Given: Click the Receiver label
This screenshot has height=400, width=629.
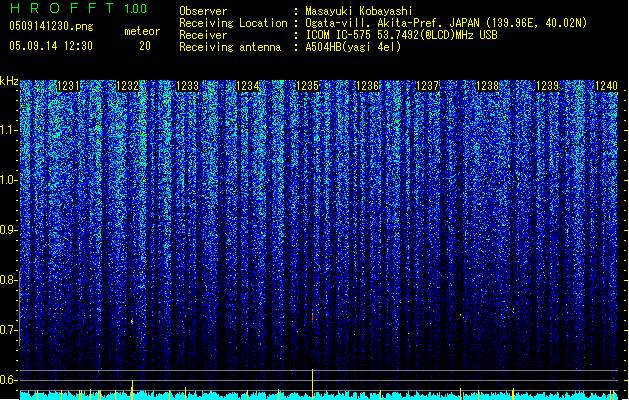Looking at the screenshot, I should 203,35.
